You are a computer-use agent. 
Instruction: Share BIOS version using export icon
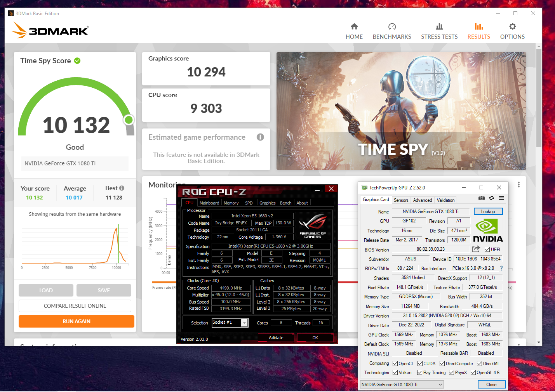click(x=476, y=249)
